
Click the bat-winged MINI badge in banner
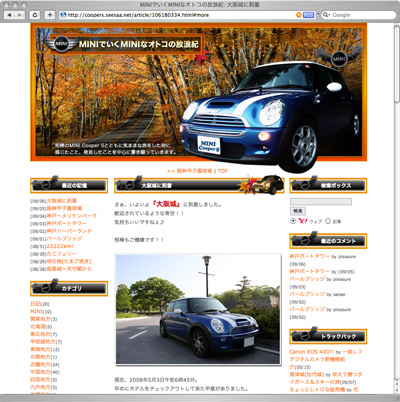[339, 58]
